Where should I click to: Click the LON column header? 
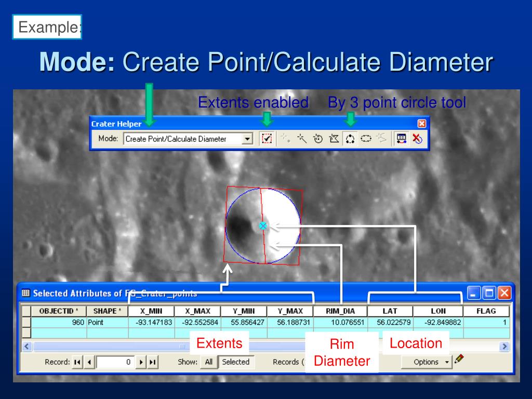click(438, 311)
